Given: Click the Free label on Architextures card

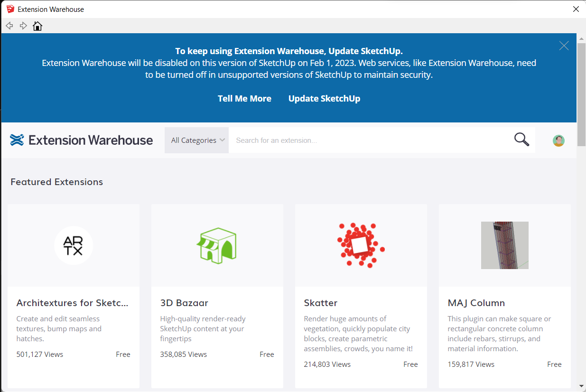Looking at the screenshot, I should coord(123,355).
